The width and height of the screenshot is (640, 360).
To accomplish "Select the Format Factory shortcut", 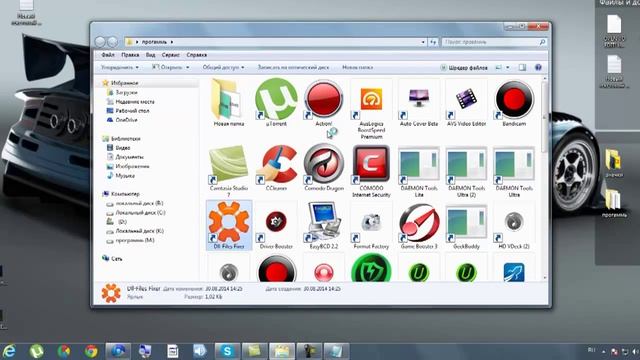I will pos(371,225).
